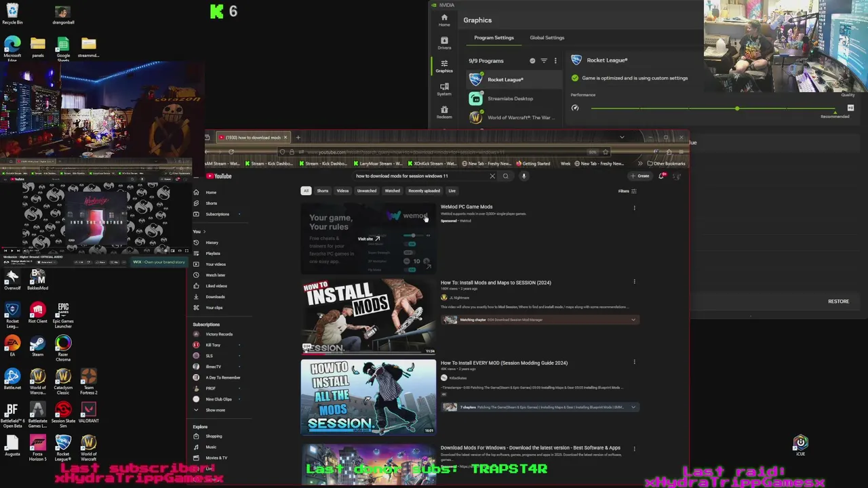
Task: Select the All filter chip
Action: 306,191
